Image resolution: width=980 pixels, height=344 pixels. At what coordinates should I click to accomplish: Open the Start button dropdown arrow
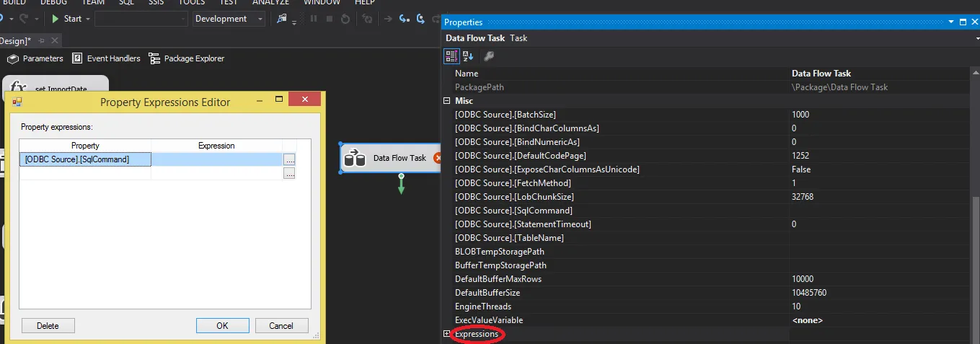[x=88, y=19]
